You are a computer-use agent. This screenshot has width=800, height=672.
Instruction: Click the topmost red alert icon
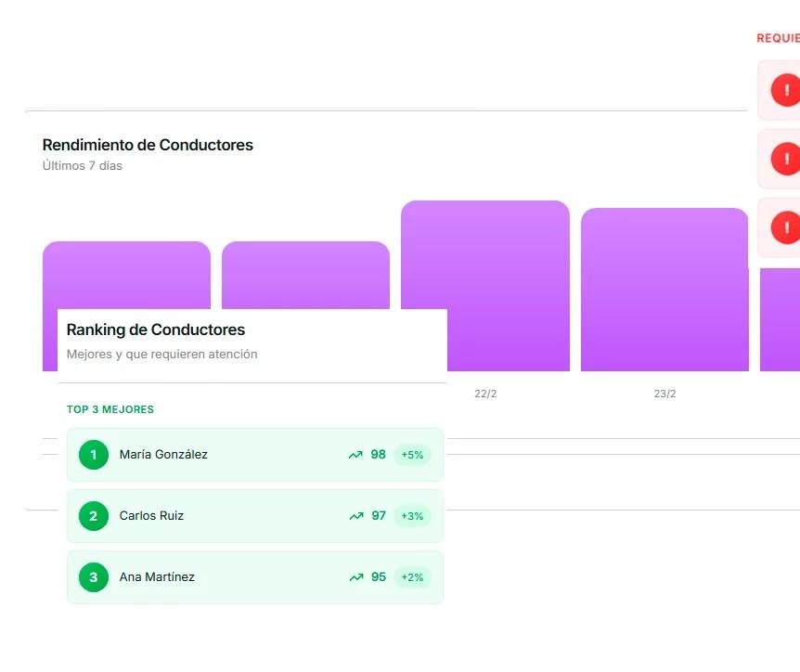(x=786, y=90)
